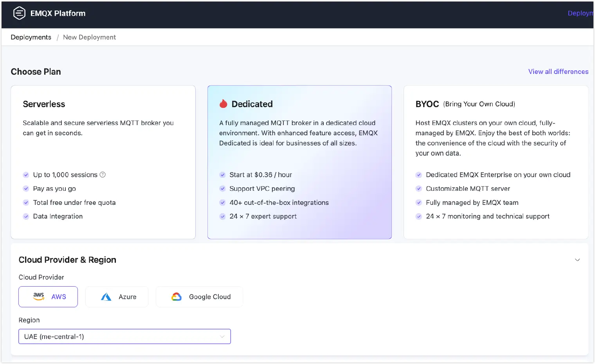Click the Region dropdown arrow

click(x=222, y=337)
